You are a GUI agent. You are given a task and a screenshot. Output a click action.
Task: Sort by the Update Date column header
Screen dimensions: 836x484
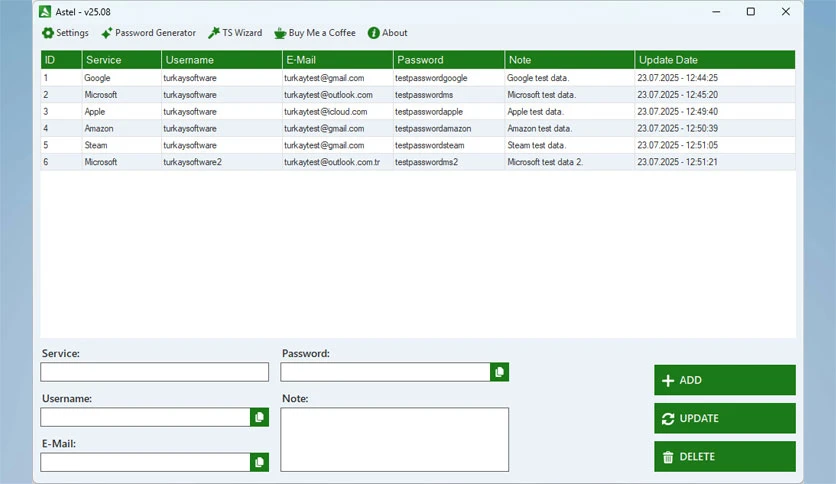coord(714,60)
